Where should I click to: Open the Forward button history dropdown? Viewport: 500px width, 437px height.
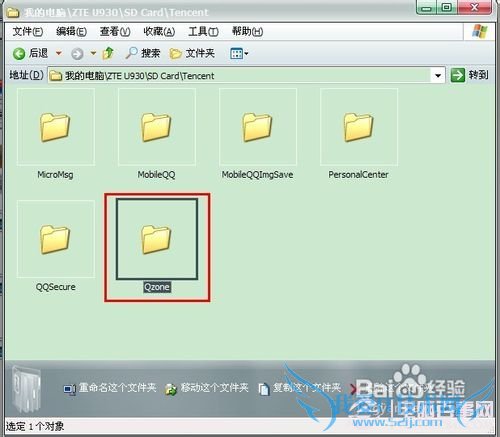coord(93,53)
